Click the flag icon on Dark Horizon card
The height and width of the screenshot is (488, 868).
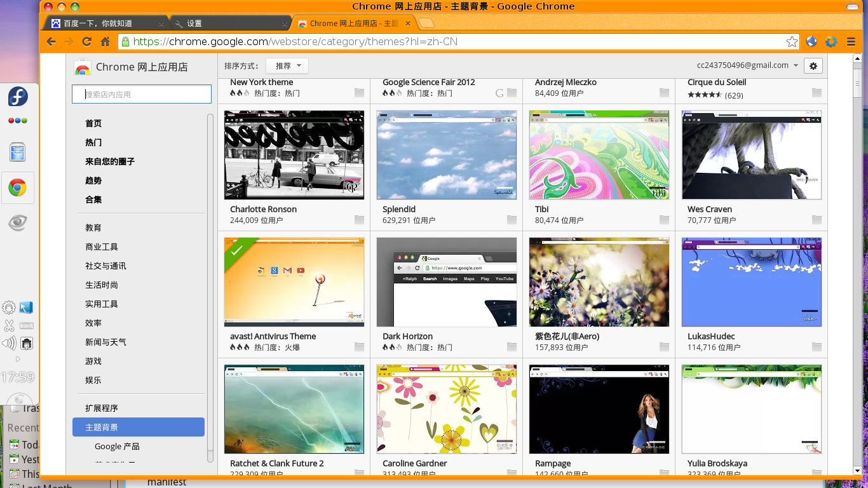[x=512, y=347]
